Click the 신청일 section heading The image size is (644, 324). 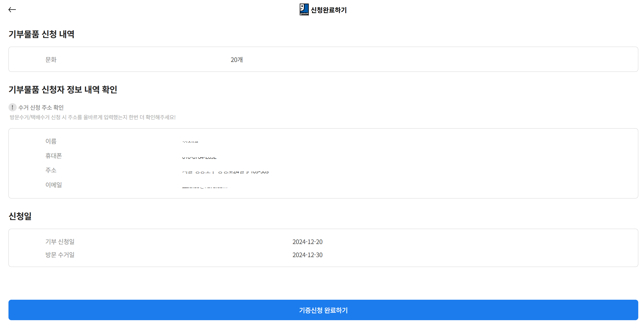(20, 216)
